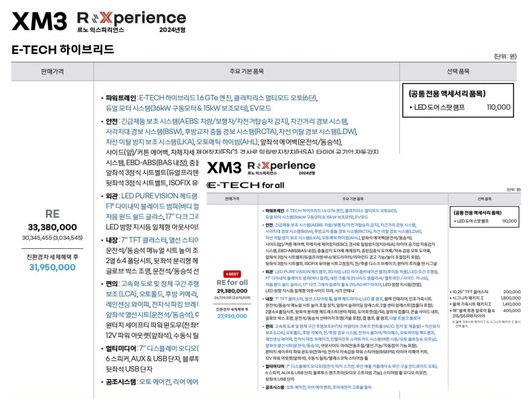Click the '내장' label in the back sheet
The width and height of the screenshot is (532, 399).
click(111, 240)
